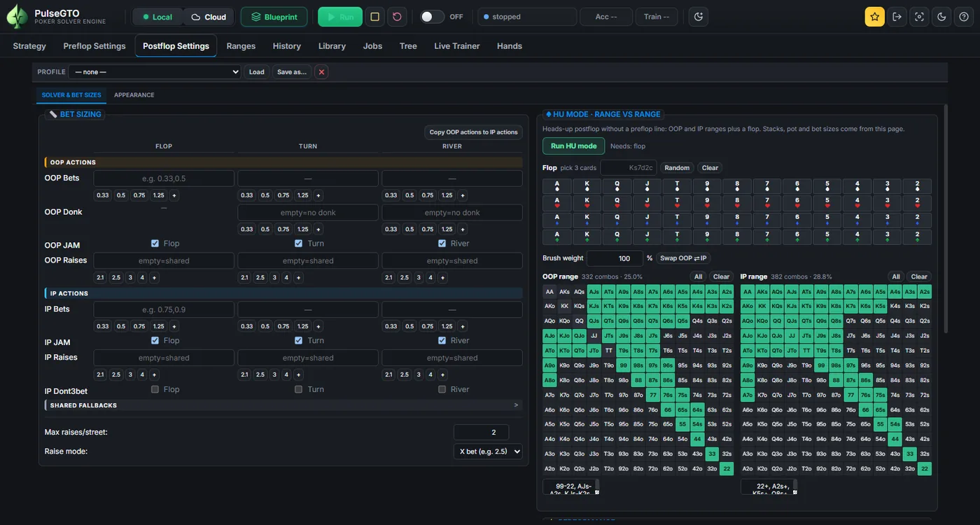Click the yellow star favorite icon
This screenshot has width=980, height=525.
(x=874, y=17)
